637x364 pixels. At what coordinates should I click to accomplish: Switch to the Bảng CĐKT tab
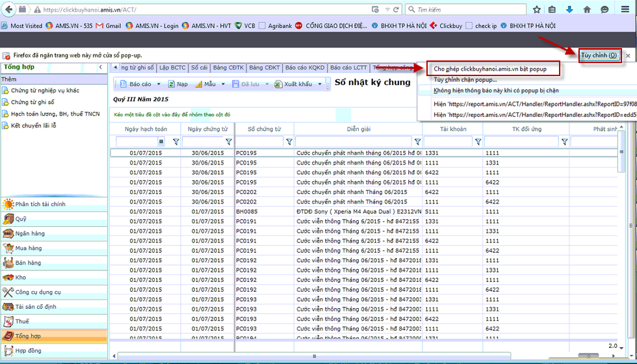pyautogui.click(x=265, y=68)
